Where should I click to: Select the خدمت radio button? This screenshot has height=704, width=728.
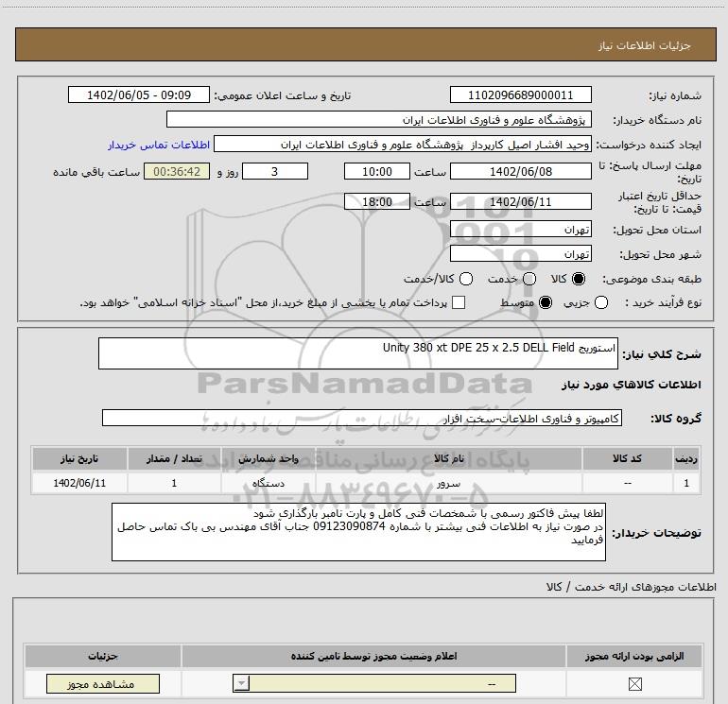tap(529, 279)
